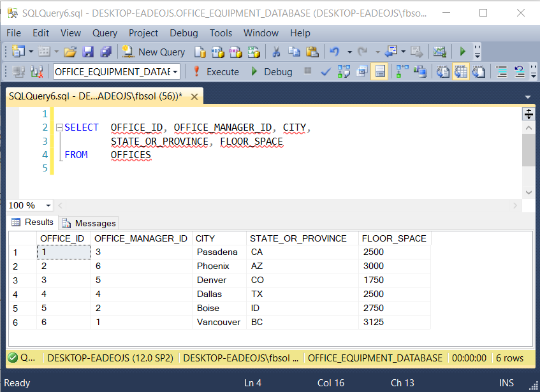Switch to the Messages tab
The width and height of the screenshot is (540, 392).
coord(89,223)
